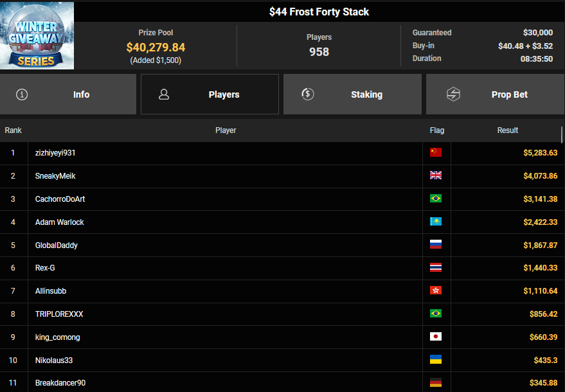Image resolution: width=565 pixels, height=392 pixels.
Task: Click China flag next to zizhiyeyi931
Action: [436, 153]
